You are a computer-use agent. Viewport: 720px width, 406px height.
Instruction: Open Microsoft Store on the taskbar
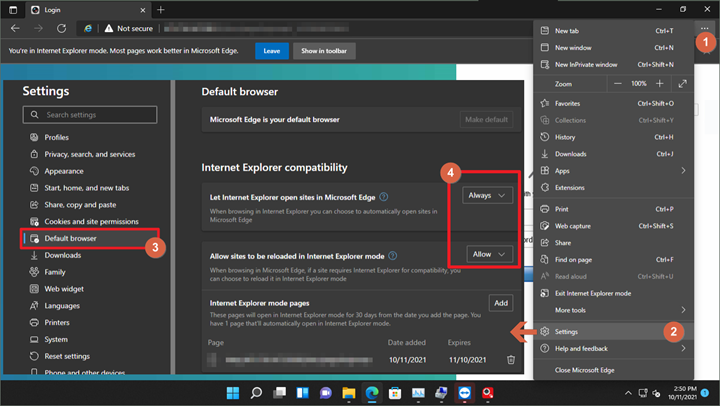(395, 393)
